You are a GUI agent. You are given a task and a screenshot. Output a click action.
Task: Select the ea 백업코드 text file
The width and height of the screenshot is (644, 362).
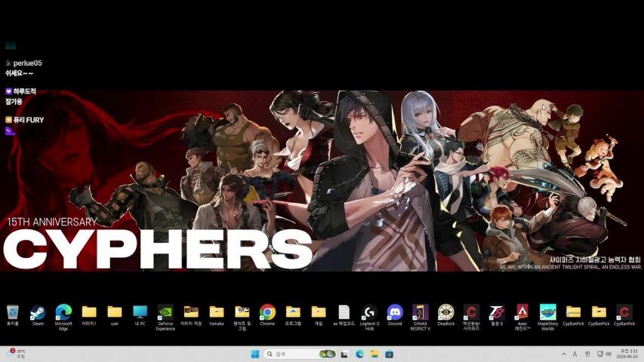tap(344, 314)
